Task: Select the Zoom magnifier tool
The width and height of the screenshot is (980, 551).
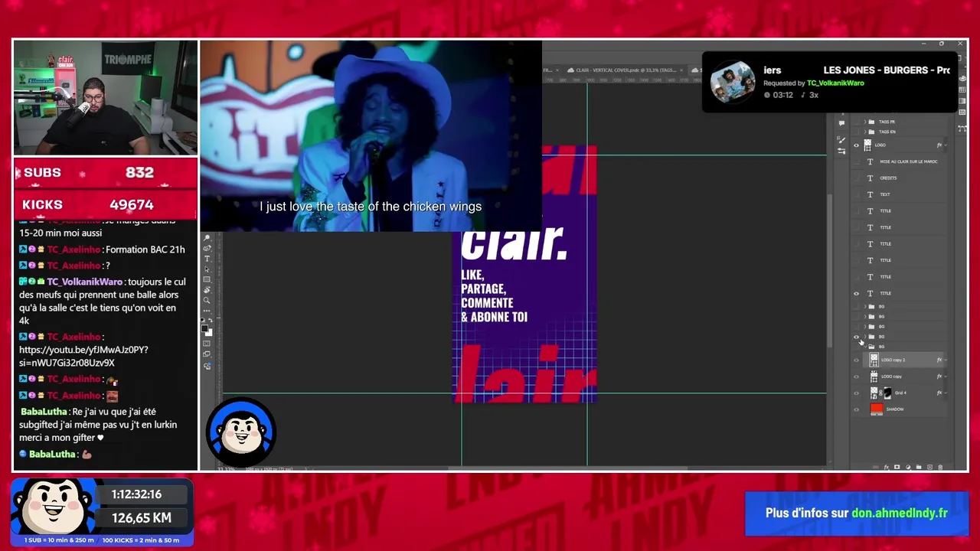Action: (x=207, y=300)
